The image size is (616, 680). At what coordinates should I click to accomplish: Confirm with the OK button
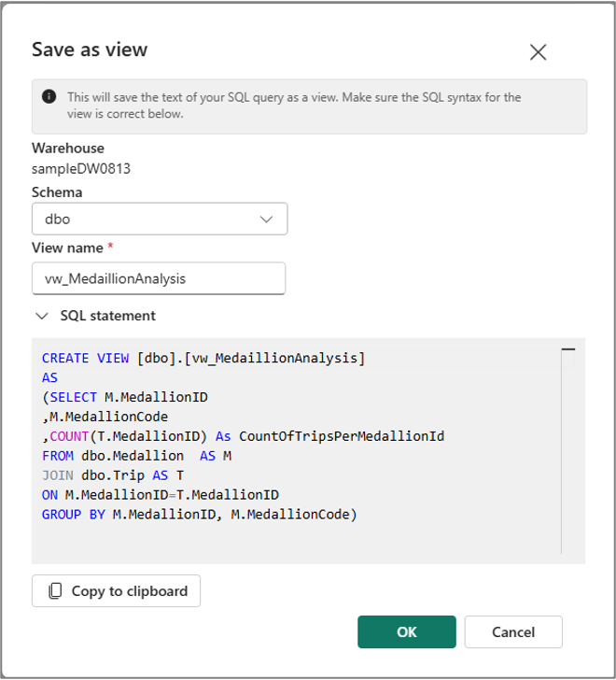pos(406,631)
